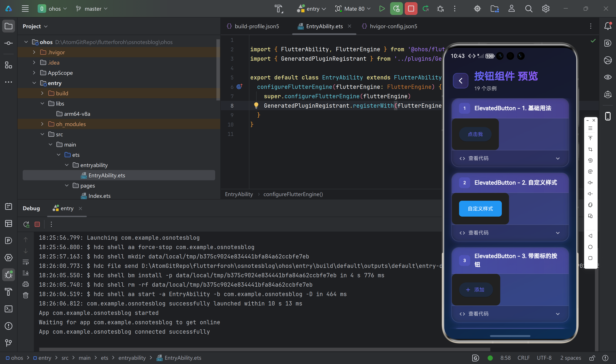
Task: Click the emulator screenshot crop icon
Action: click(x=590, y=149)
